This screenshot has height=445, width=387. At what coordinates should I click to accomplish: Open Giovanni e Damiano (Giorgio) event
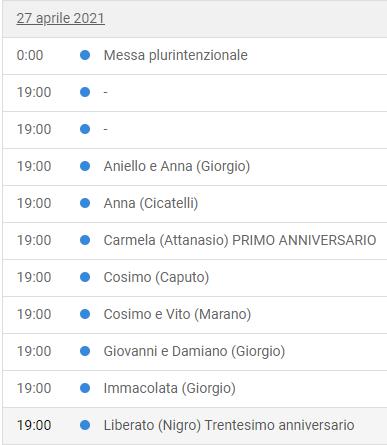coord(194,351)
